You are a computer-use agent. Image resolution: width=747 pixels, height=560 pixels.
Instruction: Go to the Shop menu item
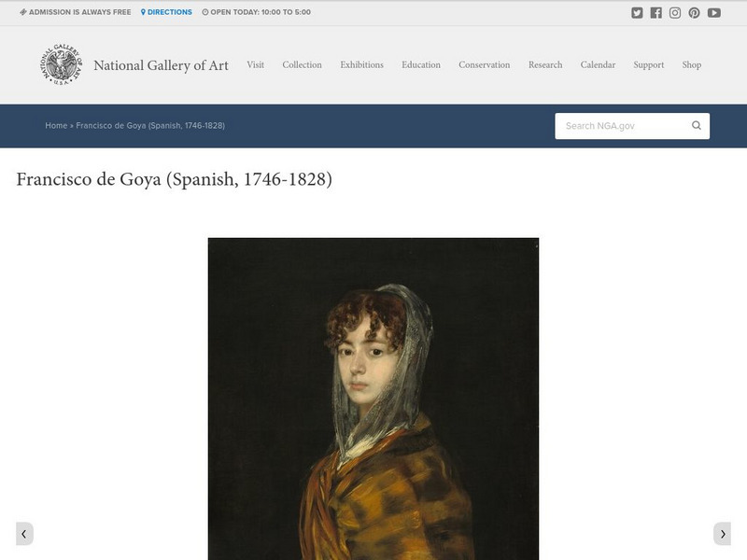point(691,64)
